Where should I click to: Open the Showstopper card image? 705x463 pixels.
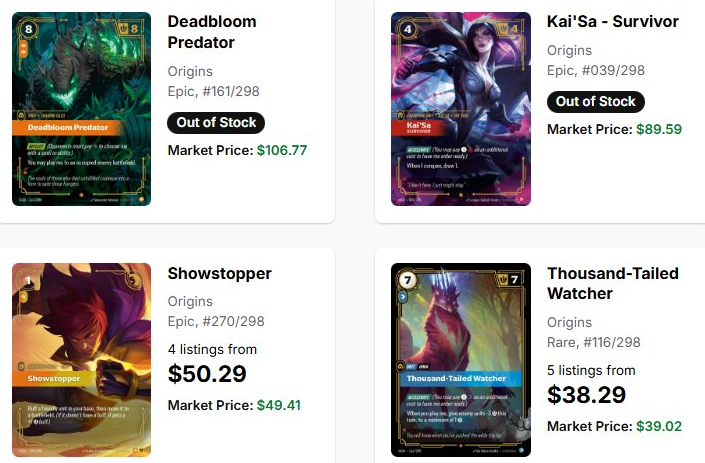click(x=81, y=360)
